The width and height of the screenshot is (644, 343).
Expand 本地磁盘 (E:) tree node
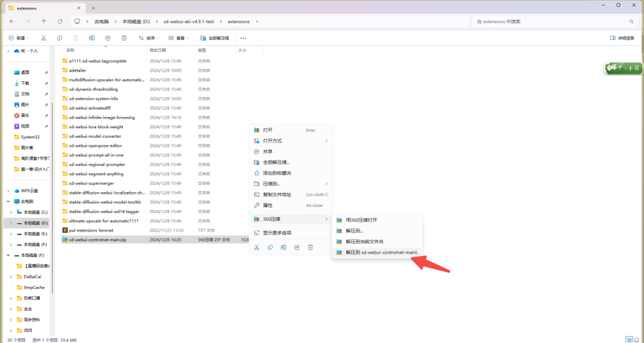pyautogui.click(x=11, y=234)
